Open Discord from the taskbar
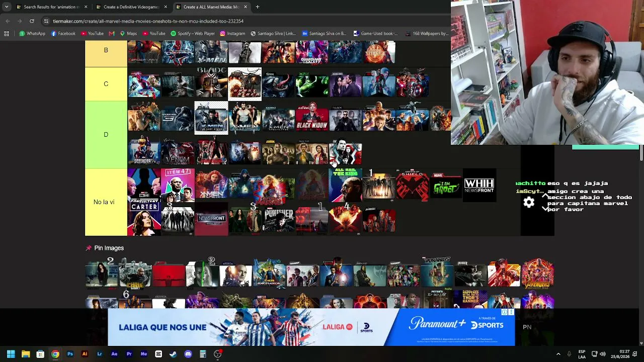Image resolution: width=644 pixels, height=362 pixels. pos(188,354)
